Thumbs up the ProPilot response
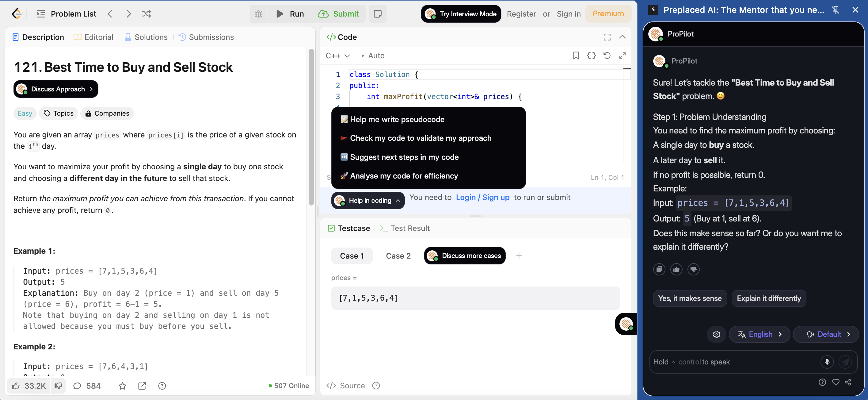 676,269
